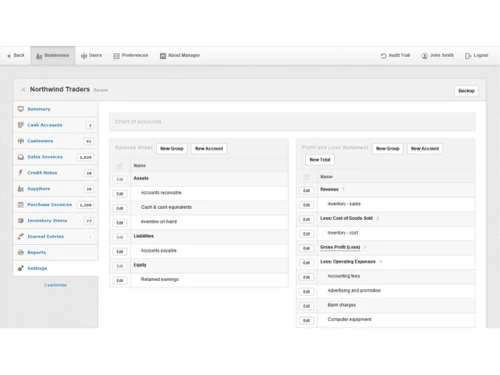Open the Preferences tab
Viewport: 500px width, 375px height.
[131, 55]
